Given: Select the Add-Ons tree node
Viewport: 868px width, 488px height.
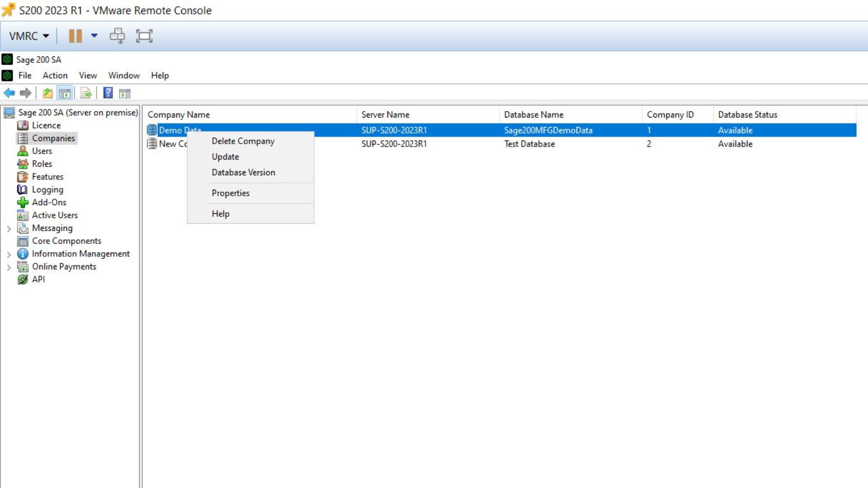Looking at the screenshot, I should 49,202.
